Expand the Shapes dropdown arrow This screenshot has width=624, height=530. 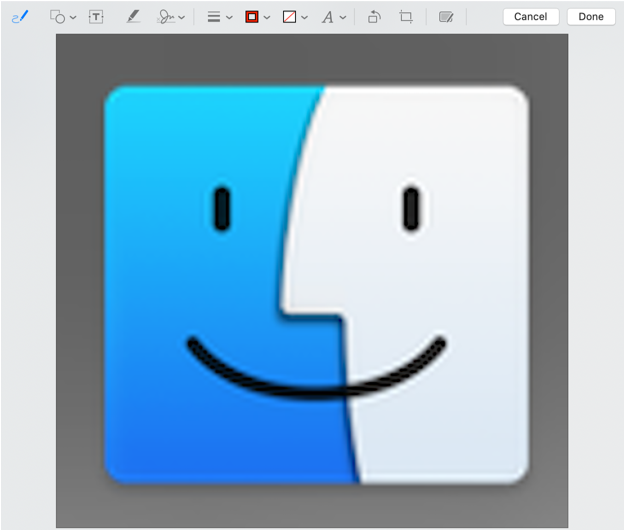tap(73, 18)
